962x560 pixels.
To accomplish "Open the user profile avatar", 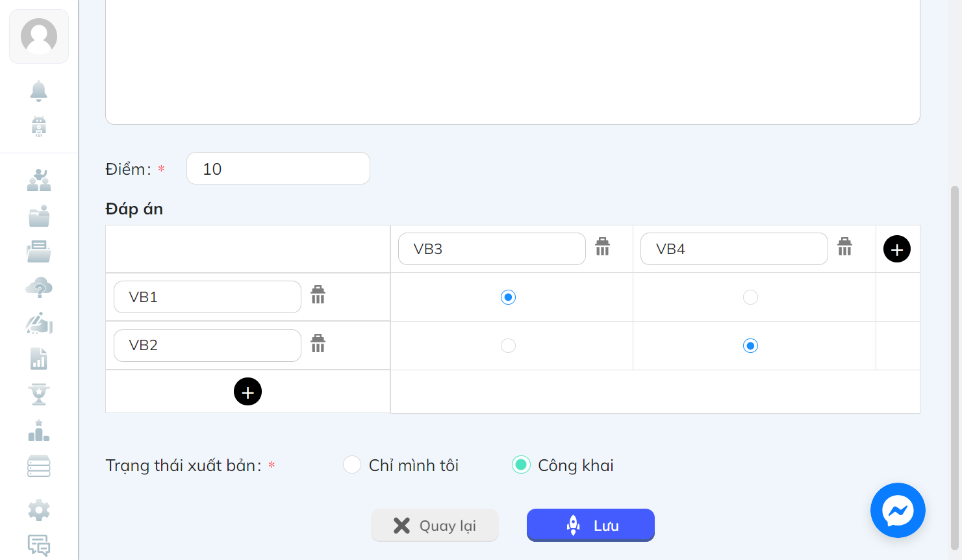I will point(39,36).
